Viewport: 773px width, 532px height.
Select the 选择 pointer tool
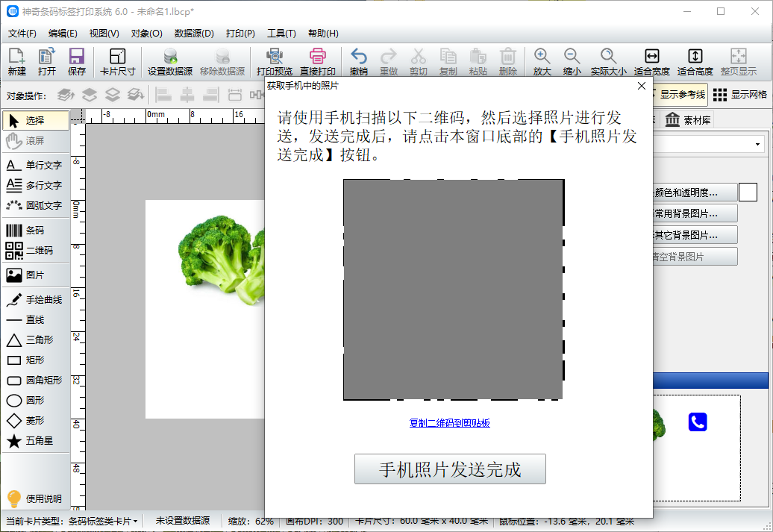click(x=36, y=120)
